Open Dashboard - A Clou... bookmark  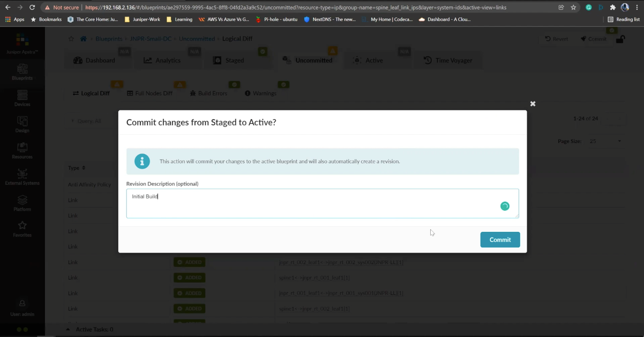click(x=444, y=19)
